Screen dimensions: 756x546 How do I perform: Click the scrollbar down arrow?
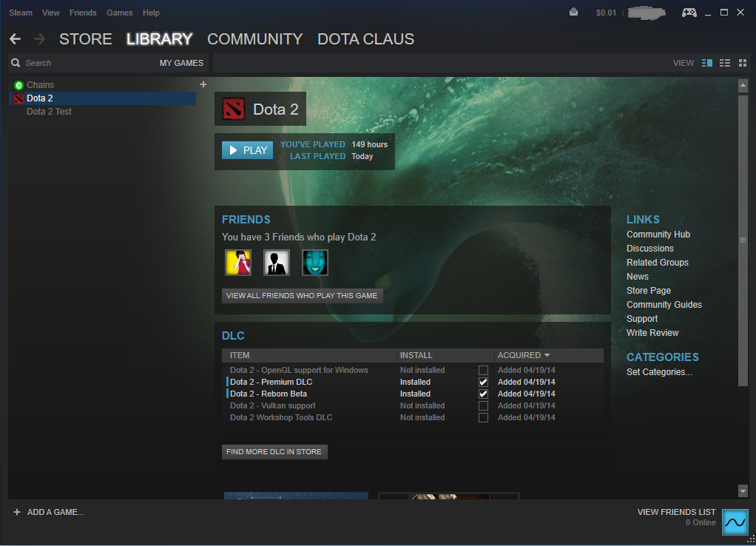point(743,491)
